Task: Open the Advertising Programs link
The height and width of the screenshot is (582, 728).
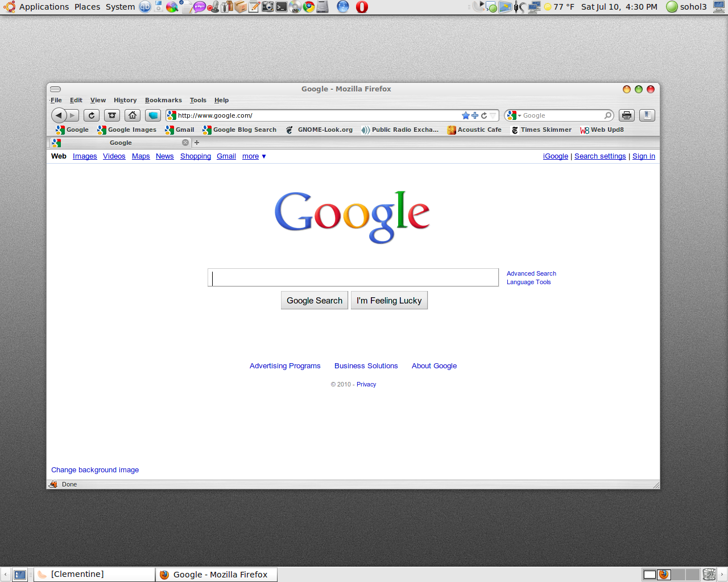Action: click(x=285, y=366)
